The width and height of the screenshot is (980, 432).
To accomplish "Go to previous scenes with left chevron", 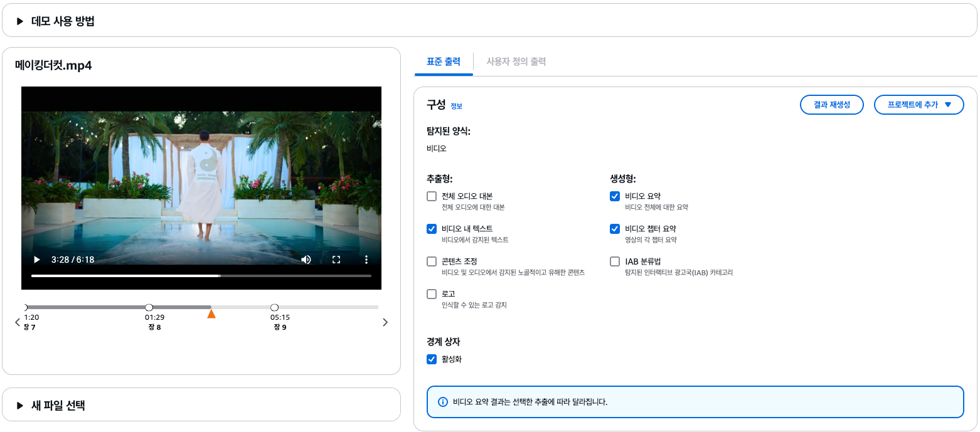I will [18, 322].
